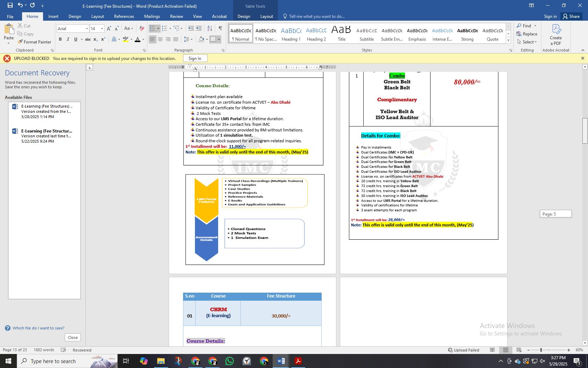This screenshot has width=588, height=368.
Task: Toggle Underline formatting
Action: 76,39
